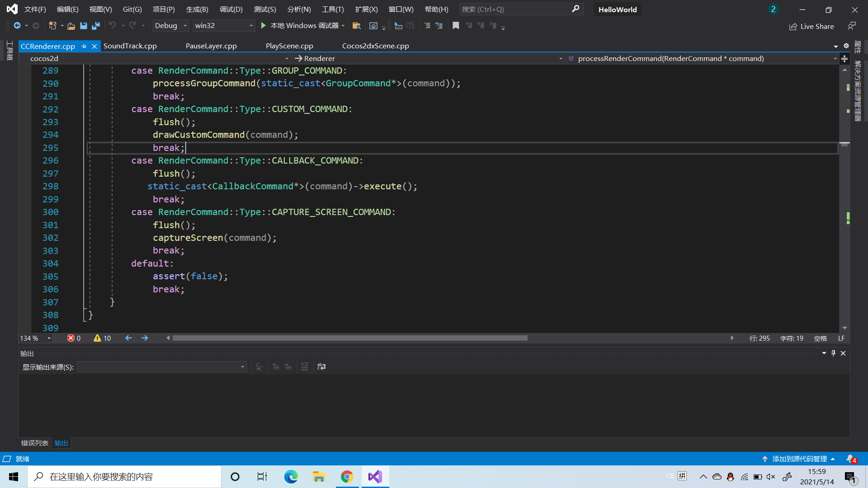Toggle pin on CCRenderer.cpp tab
This screenshot has width=868, height=488.
[x=84, y=46]
